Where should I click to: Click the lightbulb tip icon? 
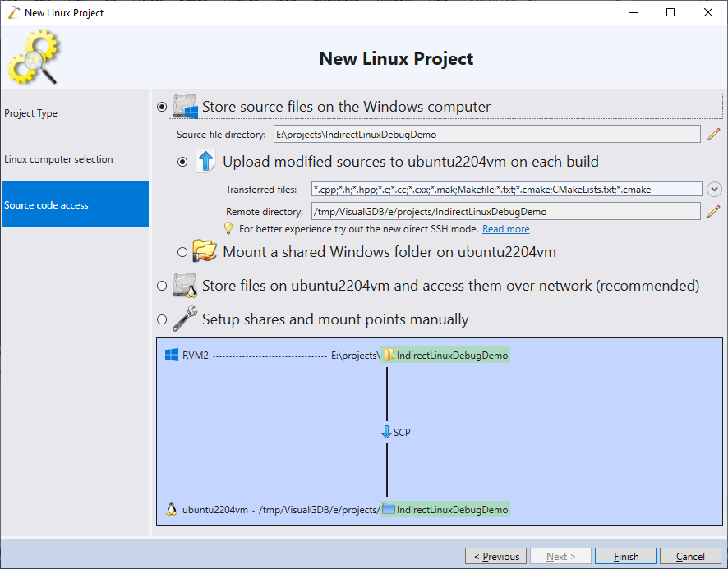tap(228, 228)
